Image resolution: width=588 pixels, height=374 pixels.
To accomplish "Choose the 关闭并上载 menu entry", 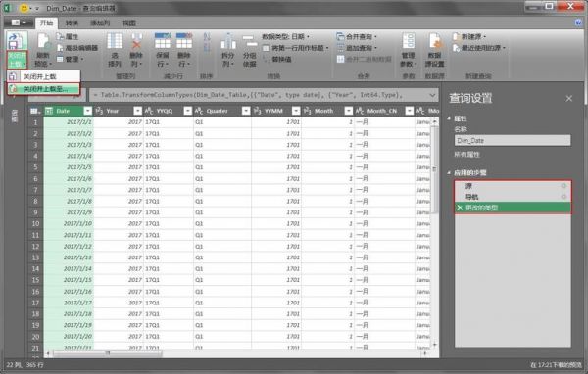I will coord(43,76).
